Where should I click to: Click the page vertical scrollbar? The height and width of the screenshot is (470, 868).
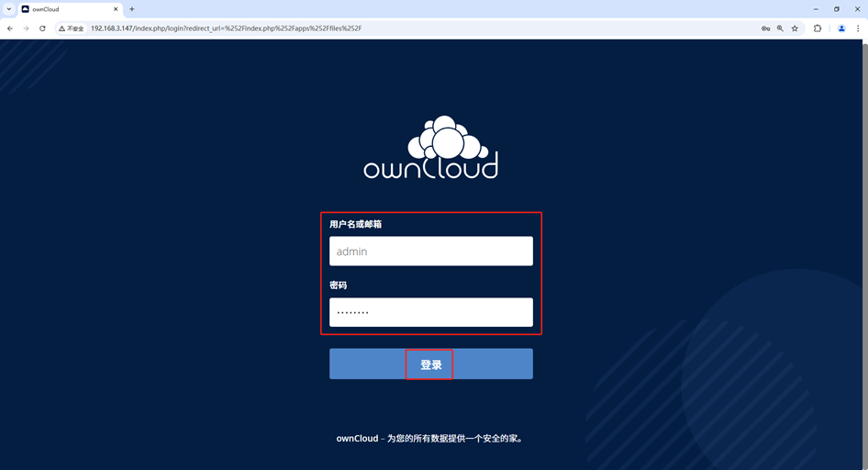click(x=864, y=254)
